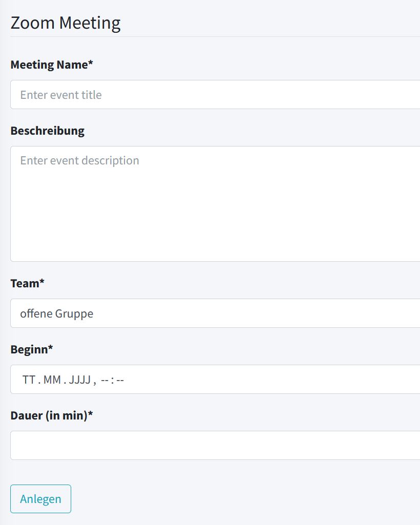Click the 'Beginn*' label
The height and width of the screenshot is (525, 420).
(x=32, y=349)
